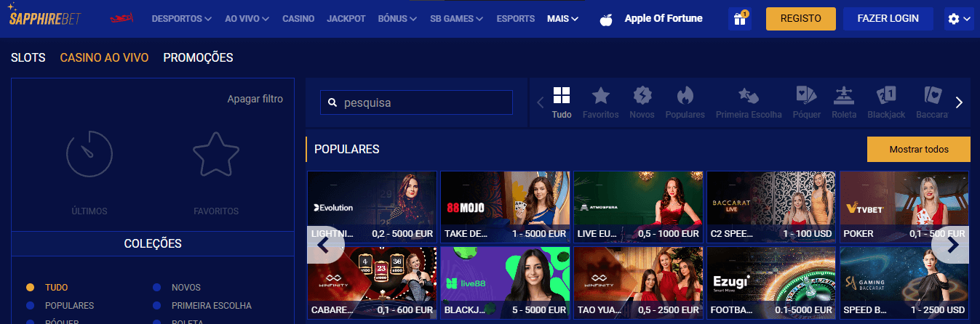
Task: Expand the Mais dropdown menu
Action: (563, 19)
